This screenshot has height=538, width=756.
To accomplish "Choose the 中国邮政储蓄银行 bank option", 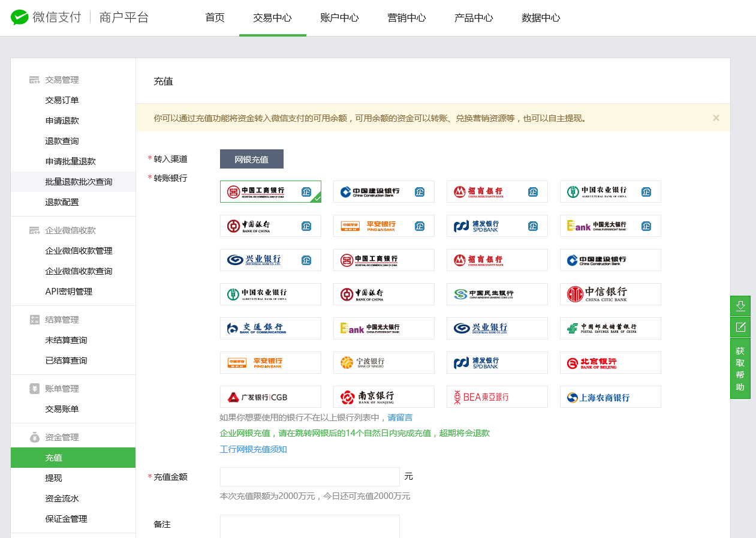I will click(610, 329).
